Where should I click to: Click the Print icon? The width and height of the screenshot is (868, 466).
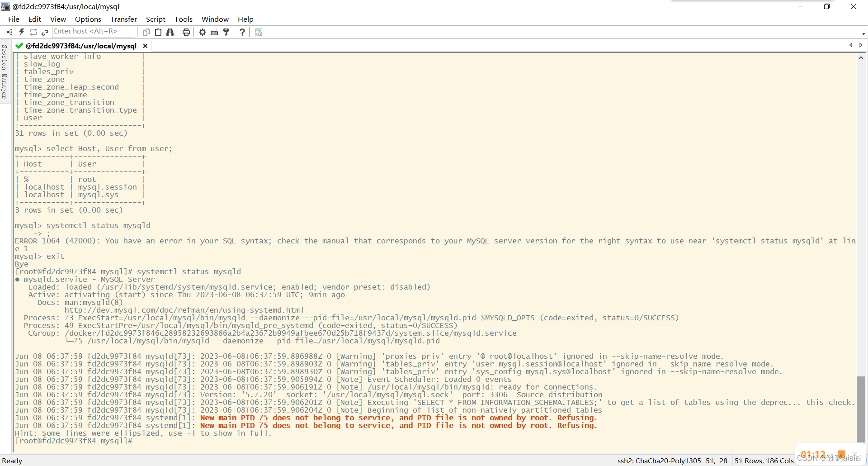click(186, 32)
